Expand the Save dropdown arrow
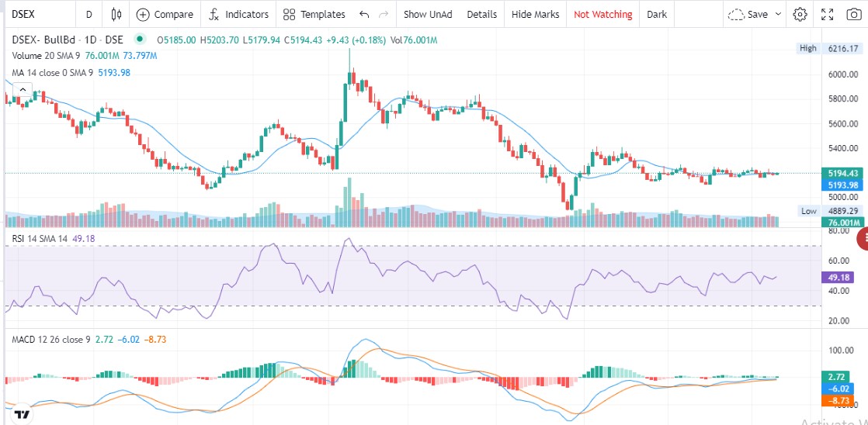Viewport: 868px width, 425px height. pos(778,15)
